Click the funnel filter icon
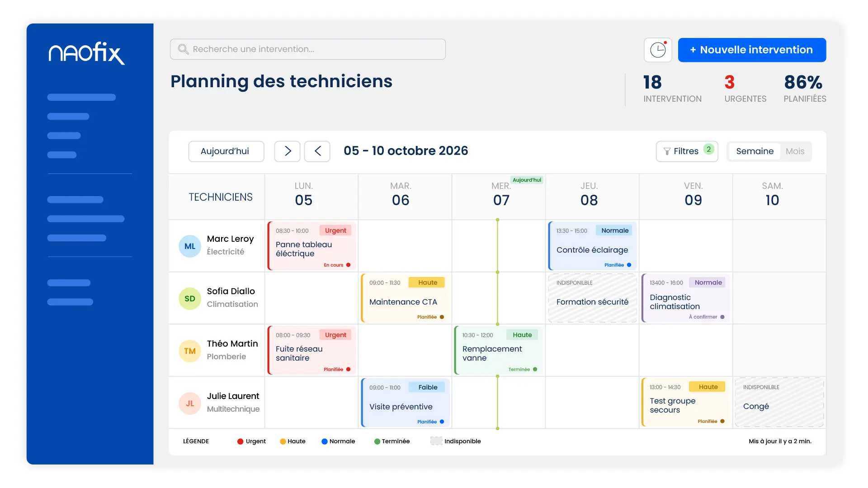Image resolution: width=868 pixels, height=488 pixels. pyautogui.click(x=667, y=151)
